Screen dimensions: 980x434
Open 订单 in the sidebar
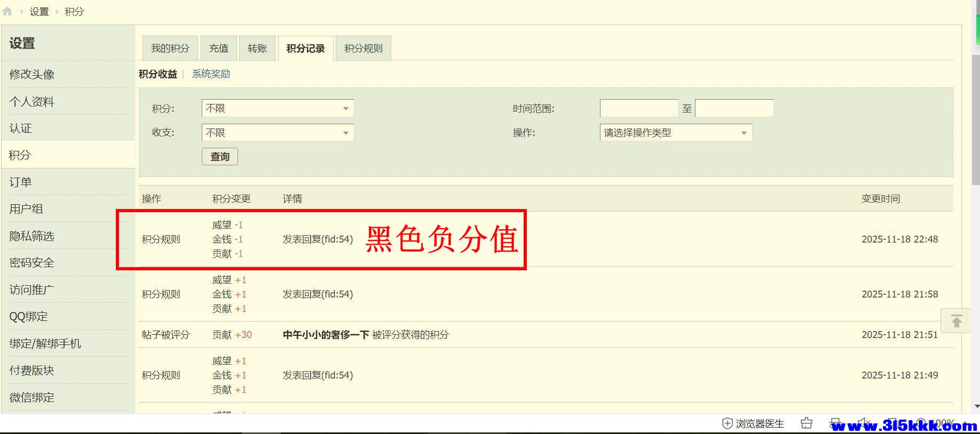tap(20, 182)
